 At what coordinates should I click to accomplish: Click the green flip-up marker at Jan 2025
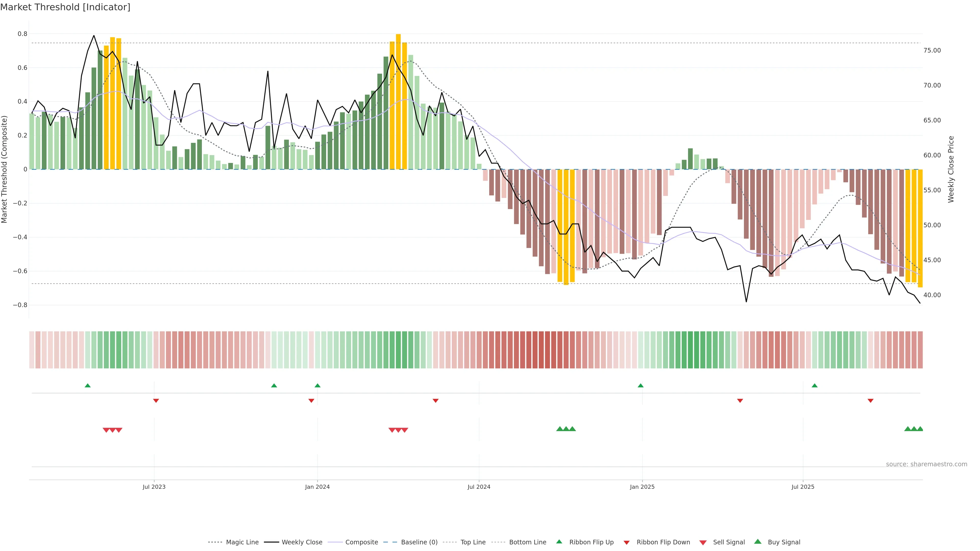click(x=641, y=386)
